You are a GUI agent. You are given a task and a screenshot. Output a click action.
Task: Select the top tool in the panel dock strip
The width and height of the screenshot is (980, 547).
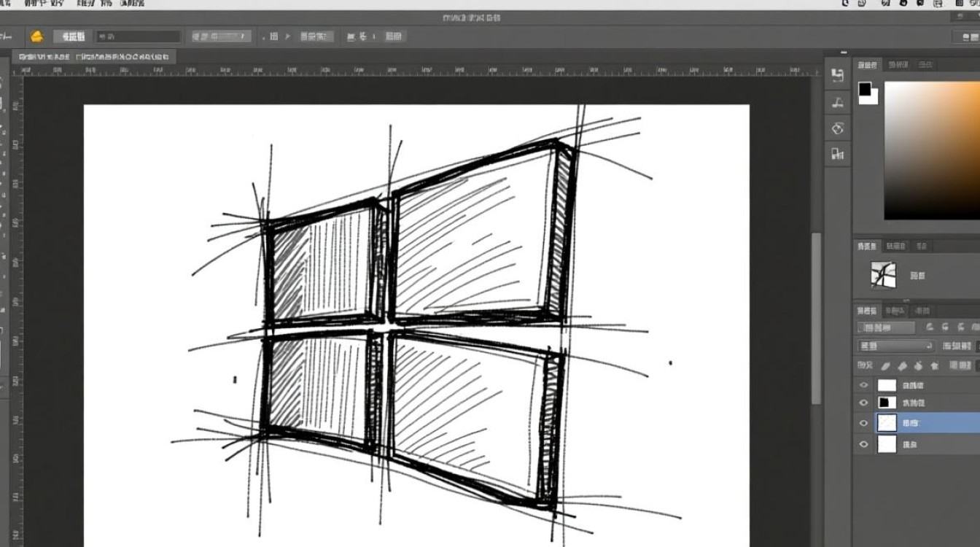click(x=837, y=73)
